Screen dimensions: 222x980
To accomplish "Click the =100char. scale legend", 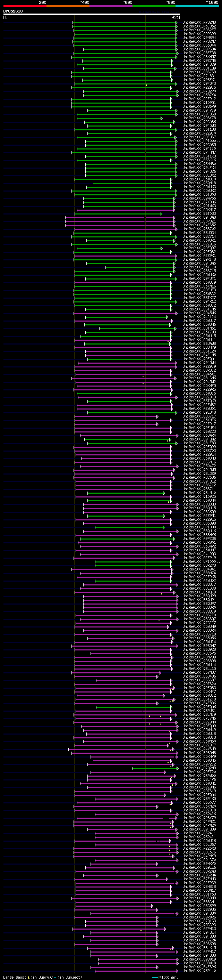I will coord(165,977).
